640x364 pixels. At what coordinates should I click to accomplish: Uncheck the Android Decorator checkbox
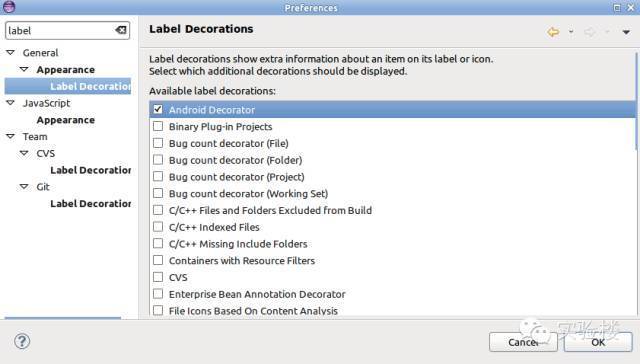[x=158, y=109]
